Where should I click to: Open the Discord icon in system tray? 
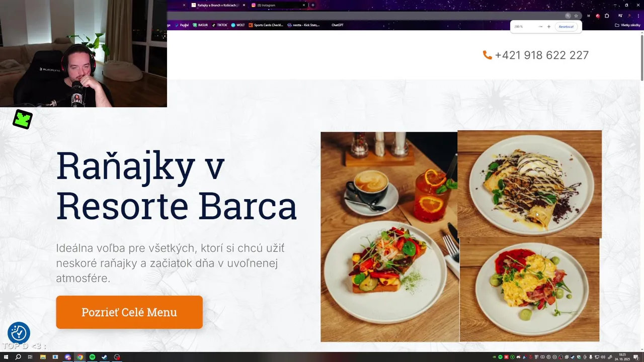(x=518, y=357)
